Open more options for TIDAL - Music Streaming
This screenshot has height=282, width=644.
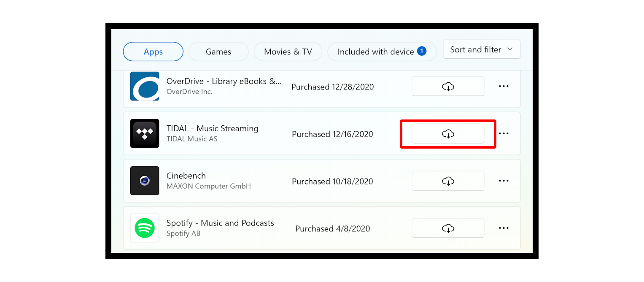(x=504, y=133)
